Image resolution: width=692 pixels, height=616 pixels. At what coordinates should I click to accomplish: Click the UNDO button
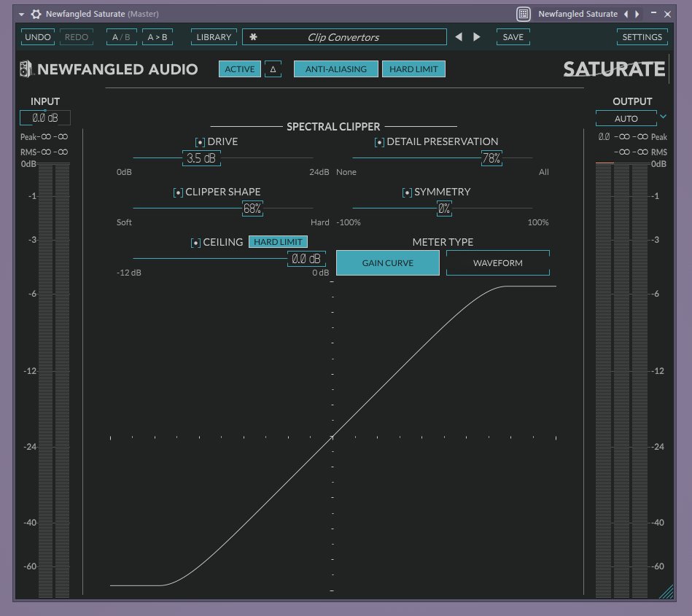pyautogui.click(x=37, y=37)
